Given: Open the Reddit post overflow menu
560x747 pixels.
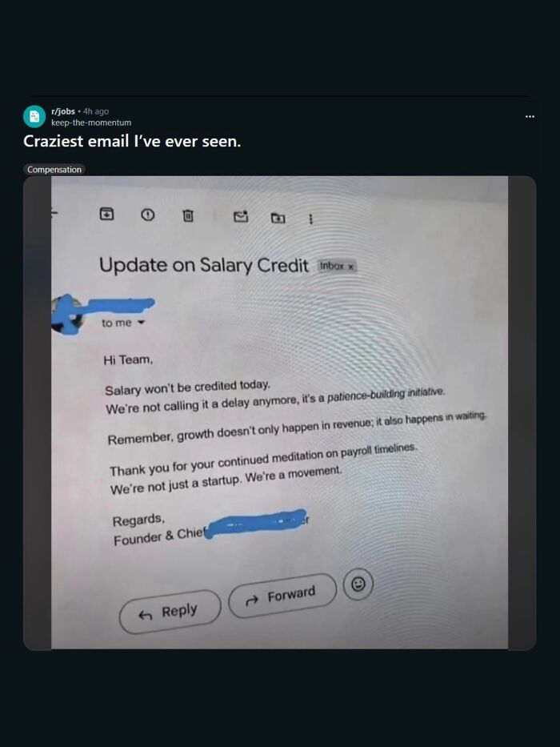Looking at the screenshot, I should pyautogui.click(x=530, y=116).
